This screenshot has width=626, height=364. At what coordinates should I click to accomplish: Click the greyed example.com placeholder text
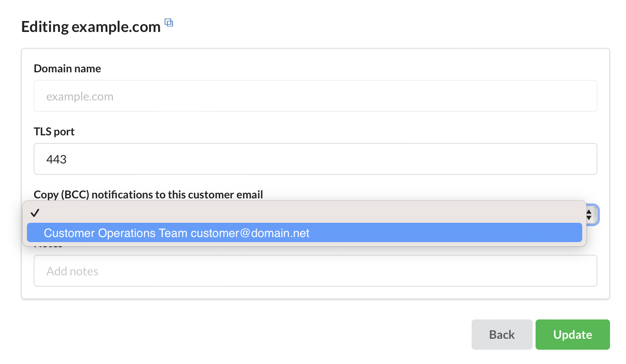[x=80, y=97]
